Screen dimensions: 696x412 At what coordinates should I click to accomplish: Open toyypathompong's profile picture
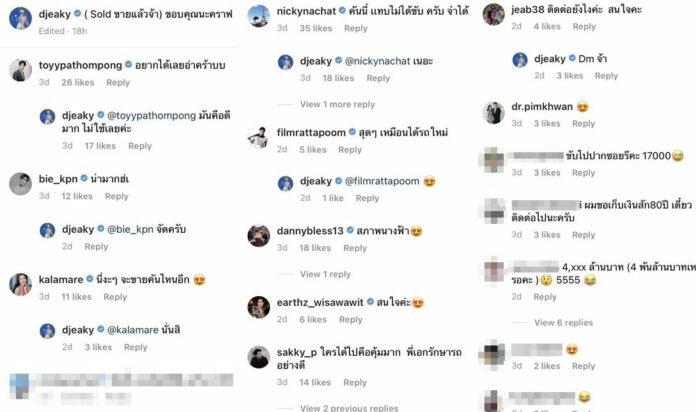click(x=20, y=70)
